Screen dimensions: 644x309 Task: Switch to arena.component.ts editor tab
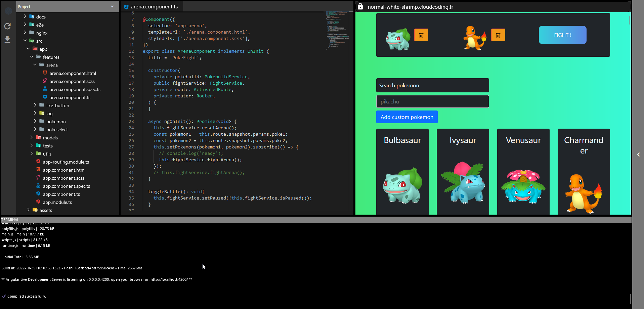pos(152,6)
